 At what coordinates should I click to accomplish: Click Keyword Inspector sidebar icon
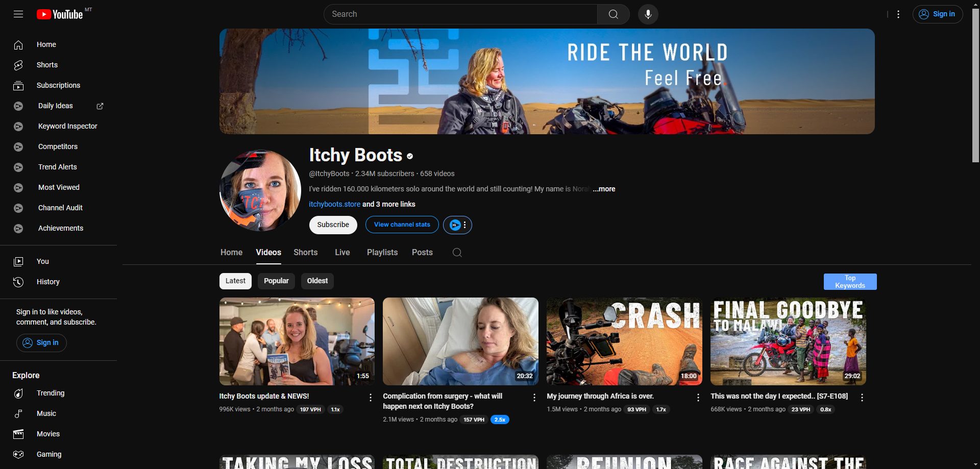click(18, 127)
